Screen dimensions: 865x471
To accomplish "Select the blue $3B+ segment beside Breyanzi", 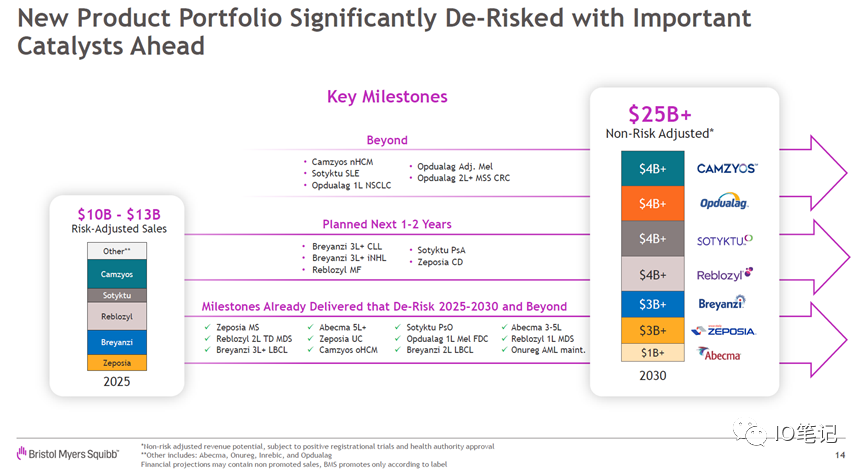I will point(652,304).
